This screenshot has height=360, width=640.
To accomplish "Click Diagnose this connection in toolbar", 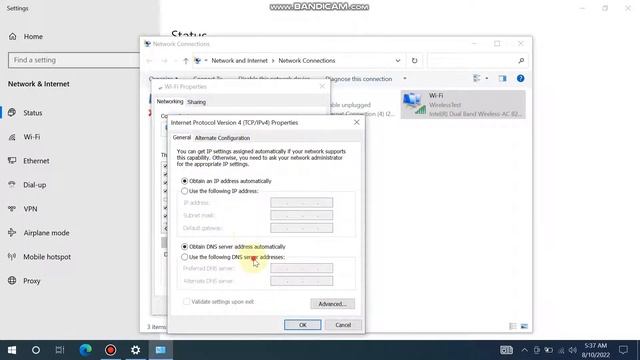I will click(x=358, y=79).
